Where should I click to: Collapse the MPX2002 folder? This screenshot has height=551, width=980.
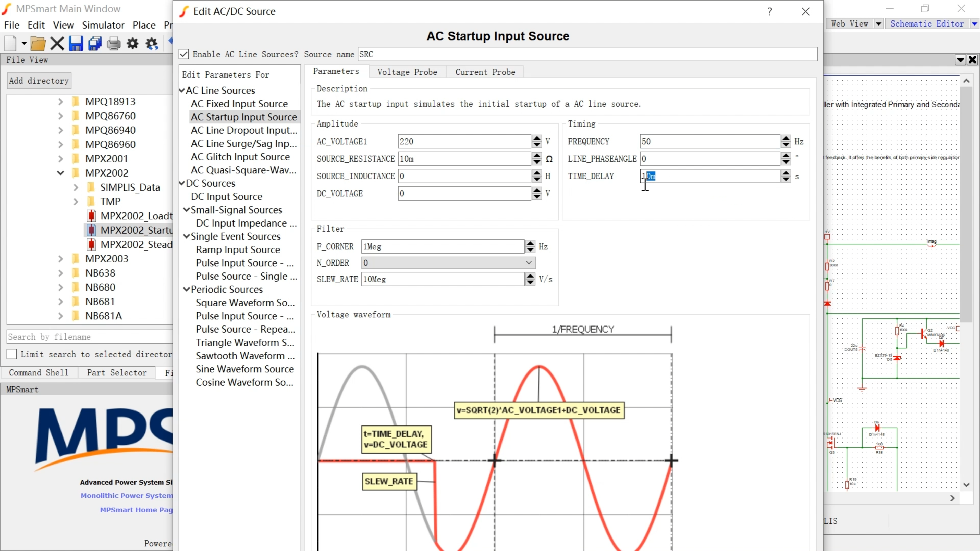[60, 173]
